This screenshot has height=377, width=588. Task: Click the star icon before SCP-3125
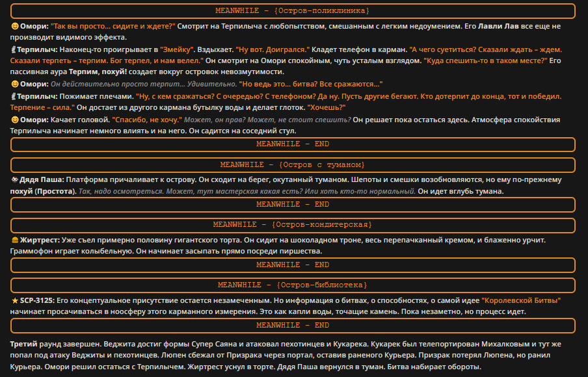(x=14, y=300)
